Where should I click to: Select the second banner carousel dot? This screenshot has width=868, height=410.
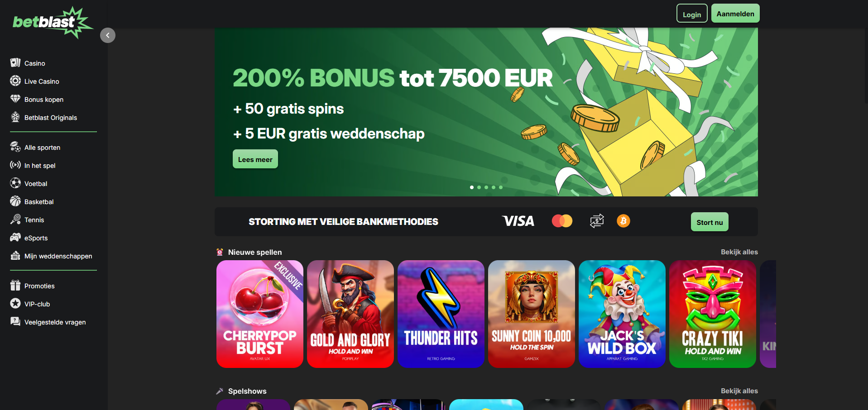[479, 187]
